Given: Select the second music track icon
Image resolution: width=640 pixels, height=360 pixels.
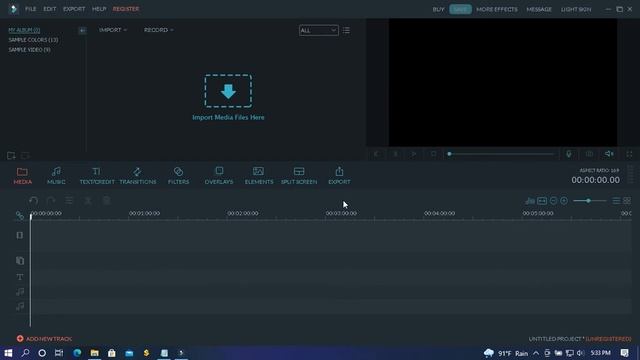Looking at the screenshot, I should [x=20, y=307].
